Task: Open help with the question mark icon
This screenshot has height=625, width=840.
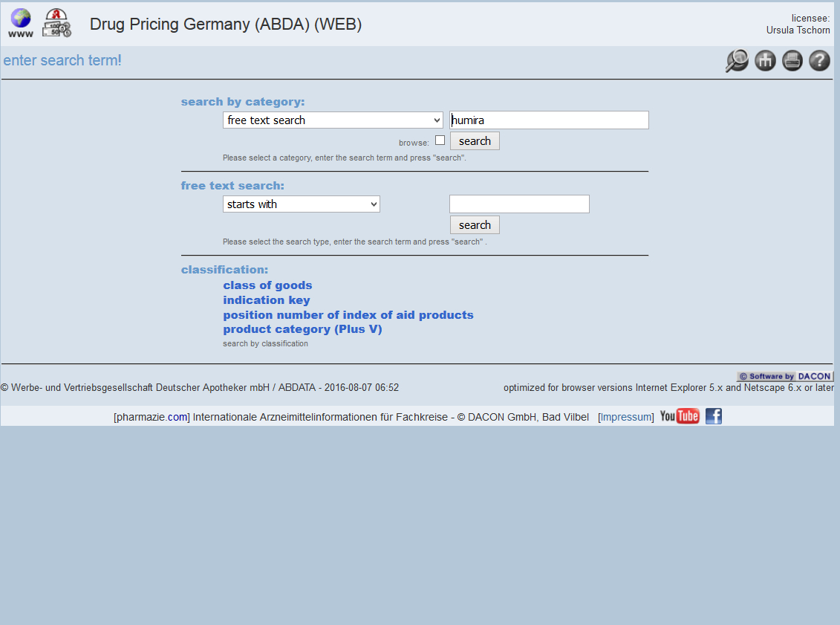Action: click(819, 61)
